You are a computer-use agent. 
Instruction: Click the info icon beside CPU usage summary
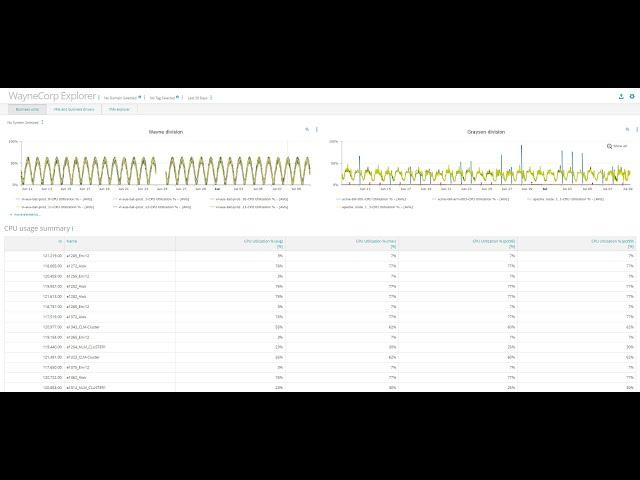click(73, 229)
